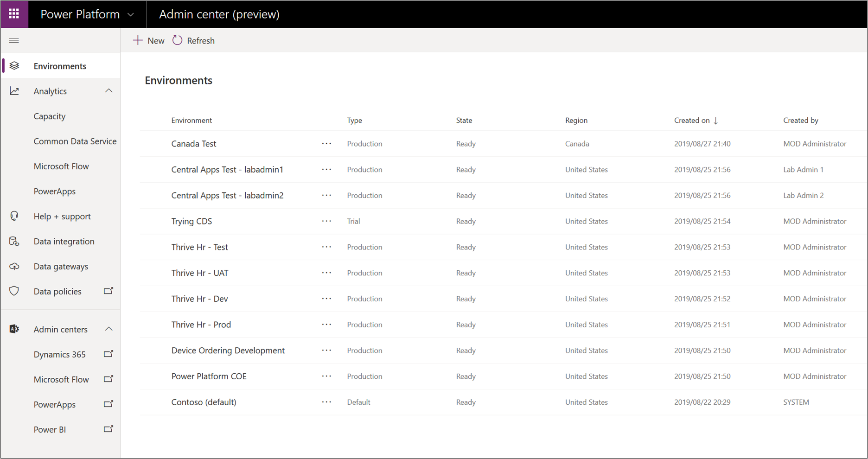Viewport: 868px width, 459px height.
Task: Click the Data integration icon
Action: pyautogui.click(x=14, y=241)
